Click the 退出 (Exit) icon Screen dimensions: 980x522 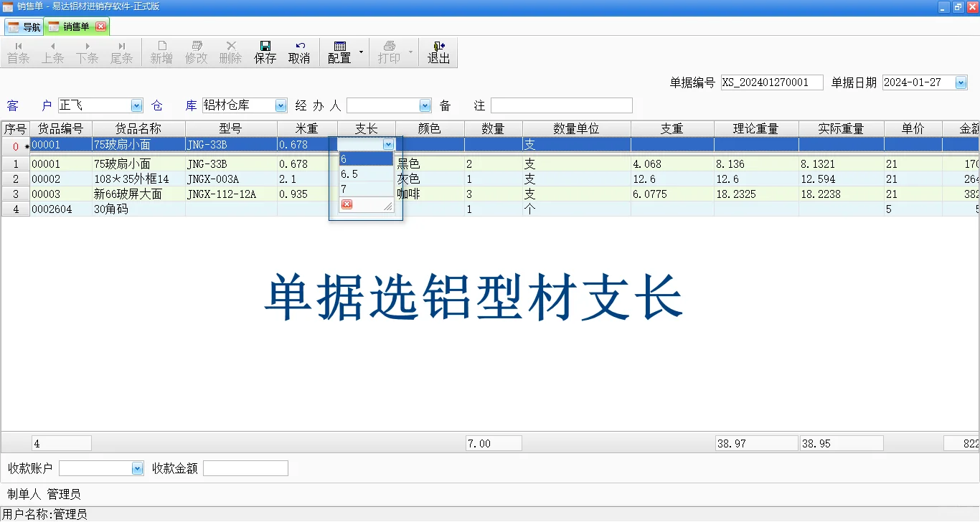point(438,52)
